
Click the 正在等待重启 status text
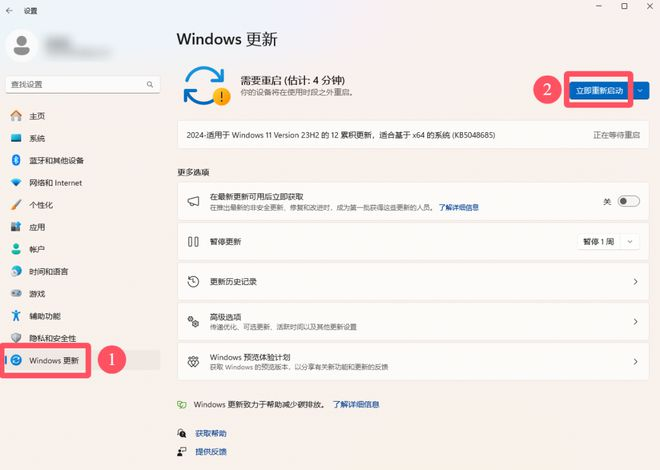617,135
